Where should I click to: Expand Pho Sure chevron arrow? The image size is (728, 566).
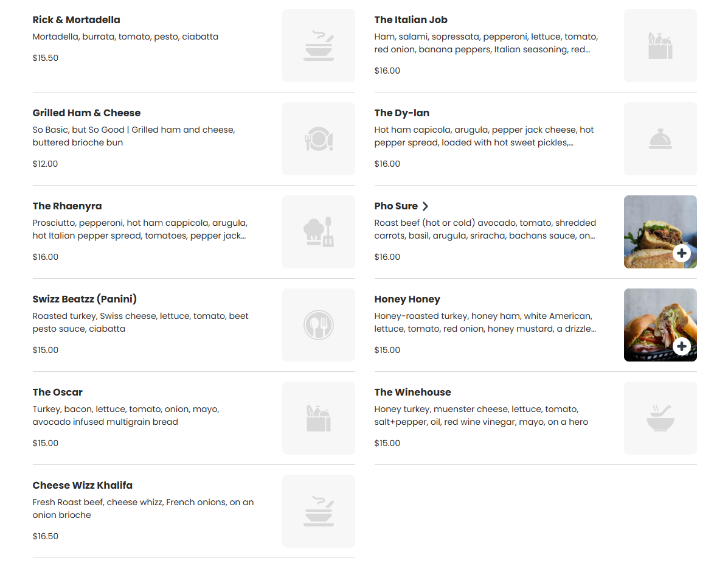425,206
